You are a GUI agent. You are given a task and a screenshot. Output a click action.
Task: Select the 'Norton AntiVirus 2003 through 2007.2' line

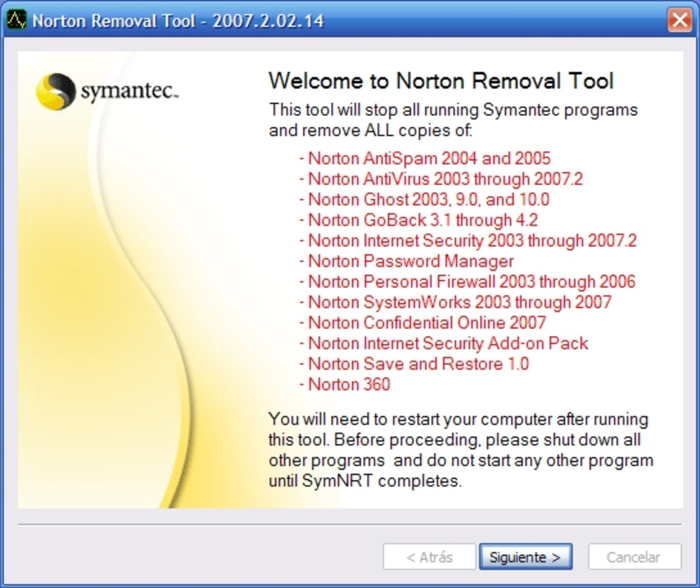pos(441,179)
